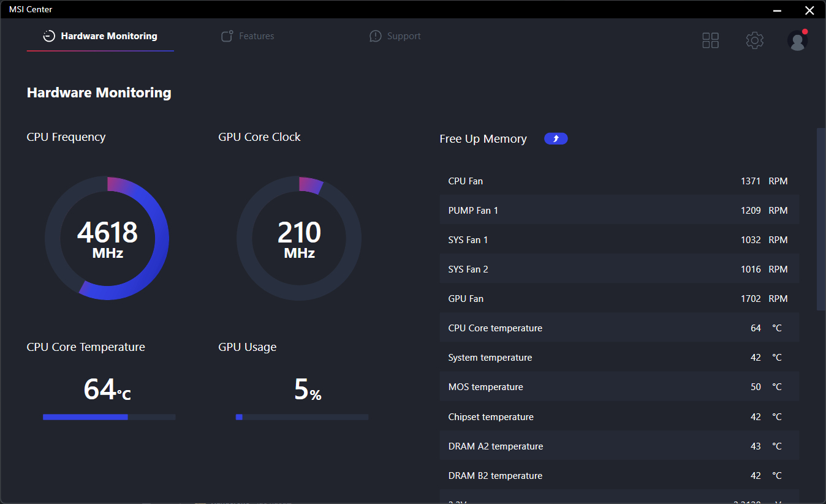Minimize the MSI Center window
826x504 pixels.
tap(777, 10)
